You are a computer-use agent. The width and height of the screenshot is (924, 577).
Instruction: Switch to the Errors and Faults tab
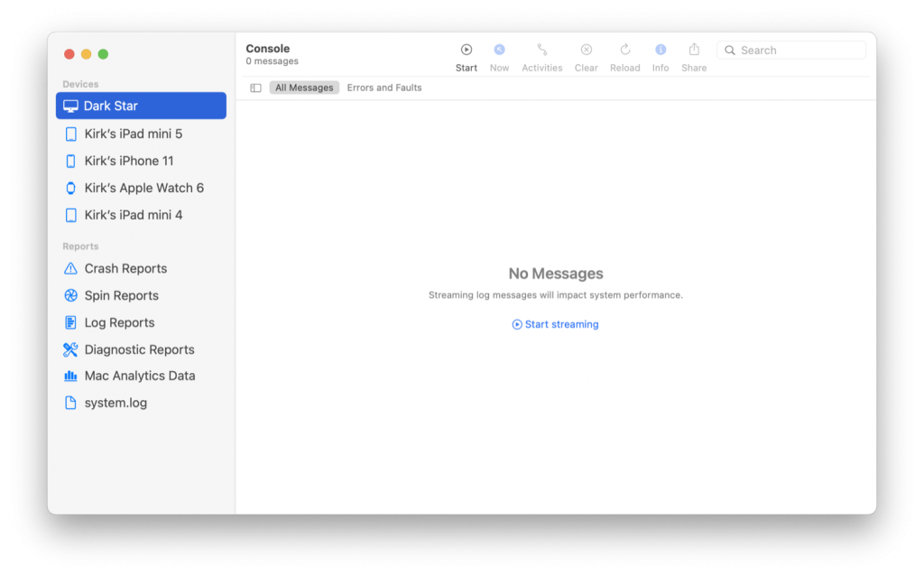(x=384, y=88)
